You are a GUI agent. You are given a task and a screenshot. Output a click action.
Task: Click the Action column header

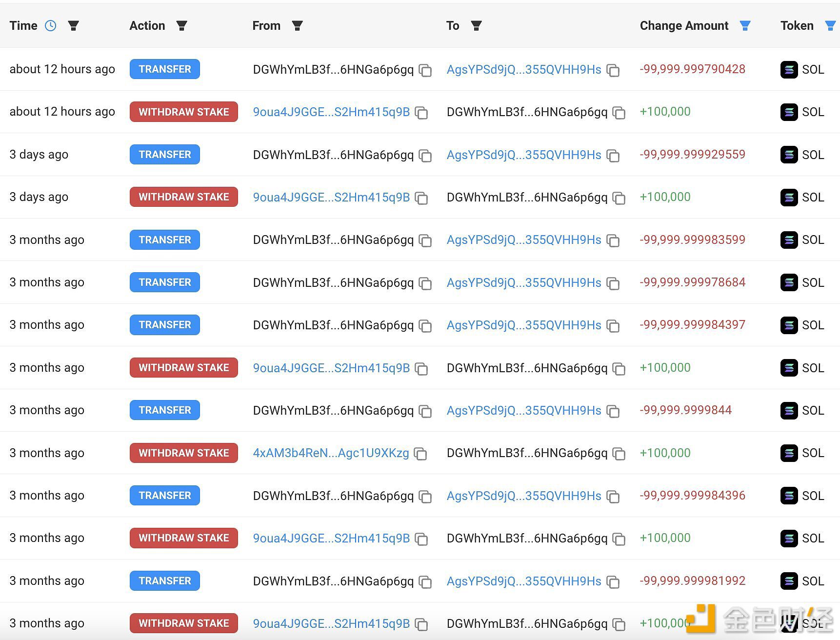pyautogui.click(x=147, y=26)
